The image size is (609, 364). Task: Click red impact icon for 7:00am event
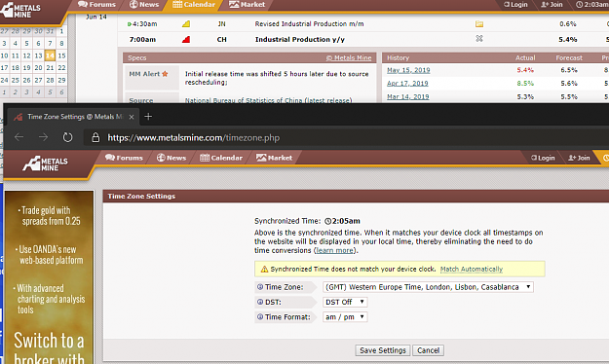point(186,40)
